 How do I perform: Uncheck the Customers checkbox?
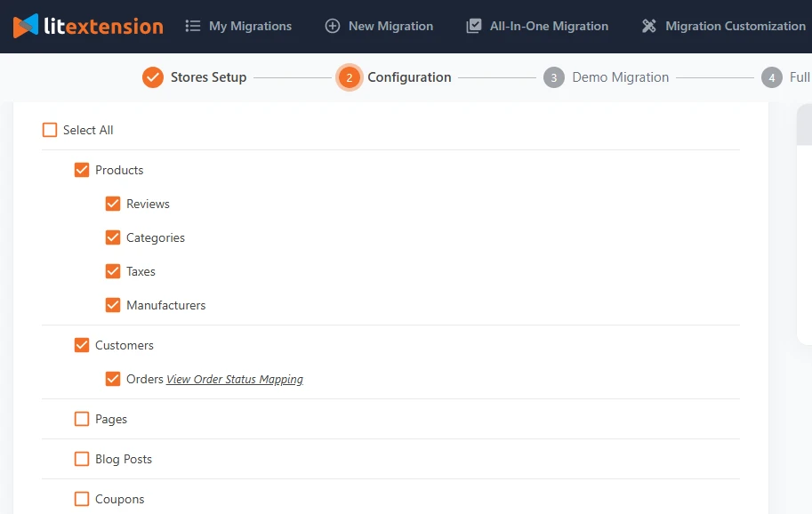[x=82, y=345]
